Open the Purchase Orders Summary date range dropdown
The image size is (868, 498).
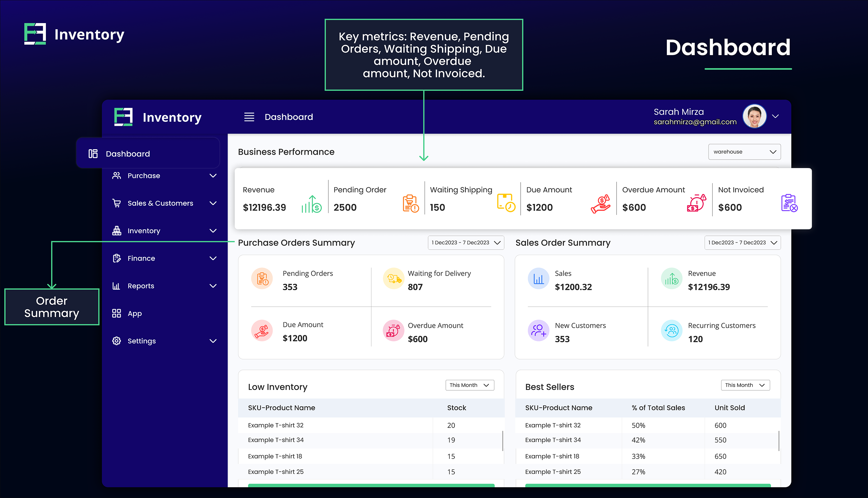pyautogui.click(x=466, y=243)
